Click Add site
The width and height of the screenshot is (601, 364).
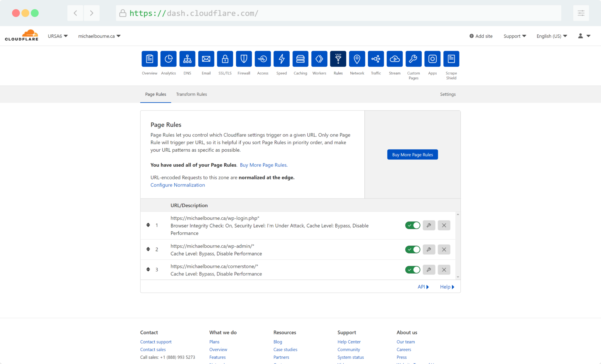point(481,36)
